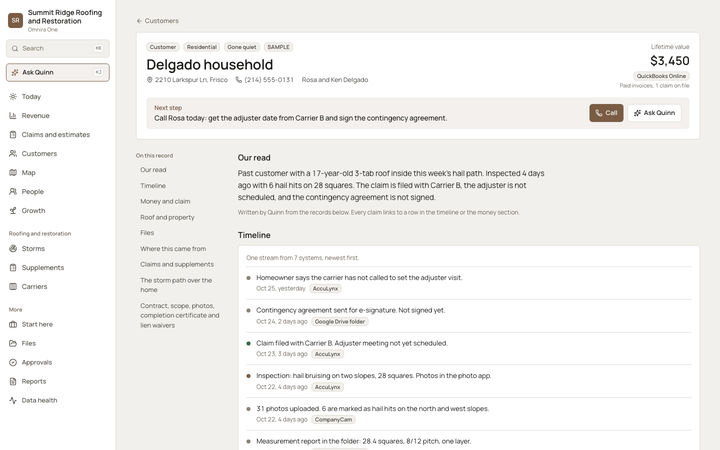Screen dimensions: 720x450
Task: Open Today in the sidebar
Action: pyautogui.click(x=58, y=96)
